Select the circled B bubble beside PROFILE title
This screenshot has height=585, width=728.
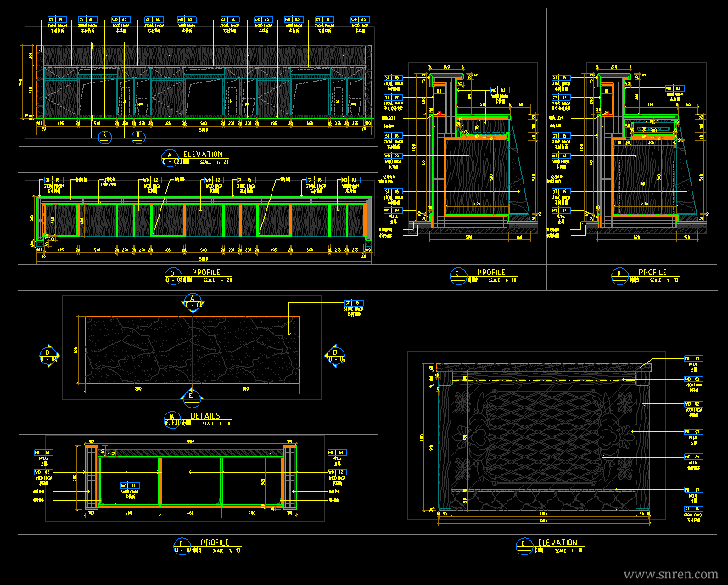tap(173, 277)
